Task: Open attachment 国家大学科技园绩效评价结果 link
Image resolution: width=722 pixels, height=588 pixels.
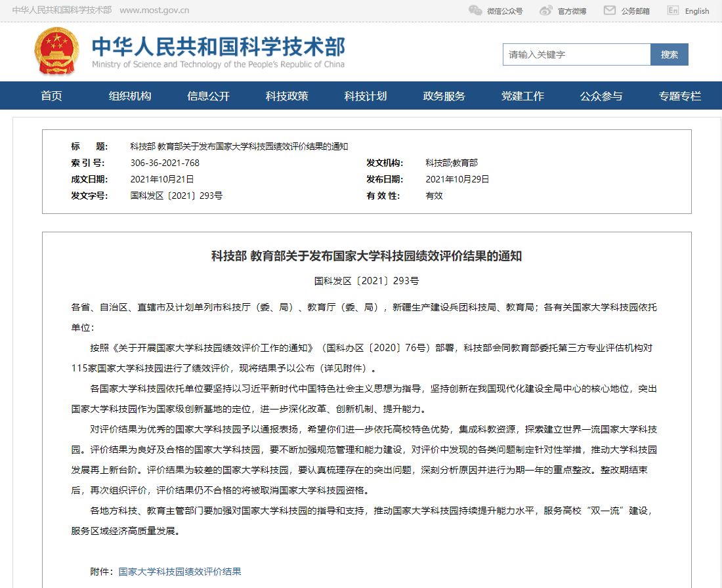Action: click(180, 572)
